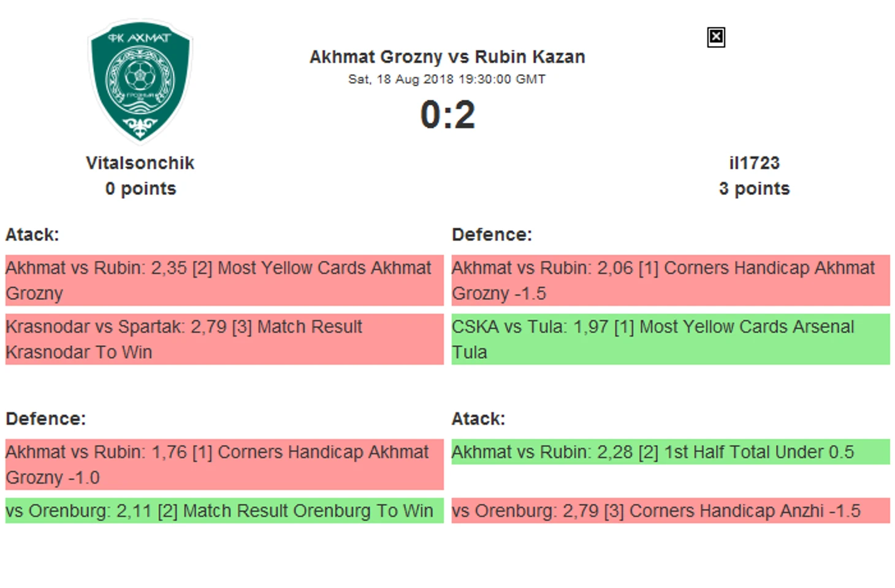Select the Corners Handicap Anzhi -1.5 bet
Screen dimensions: 895x588
point(671,511)
